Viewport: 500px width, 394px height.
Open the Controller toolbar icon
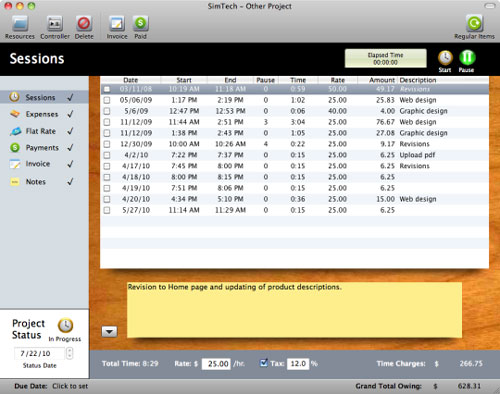coord(55,24)
